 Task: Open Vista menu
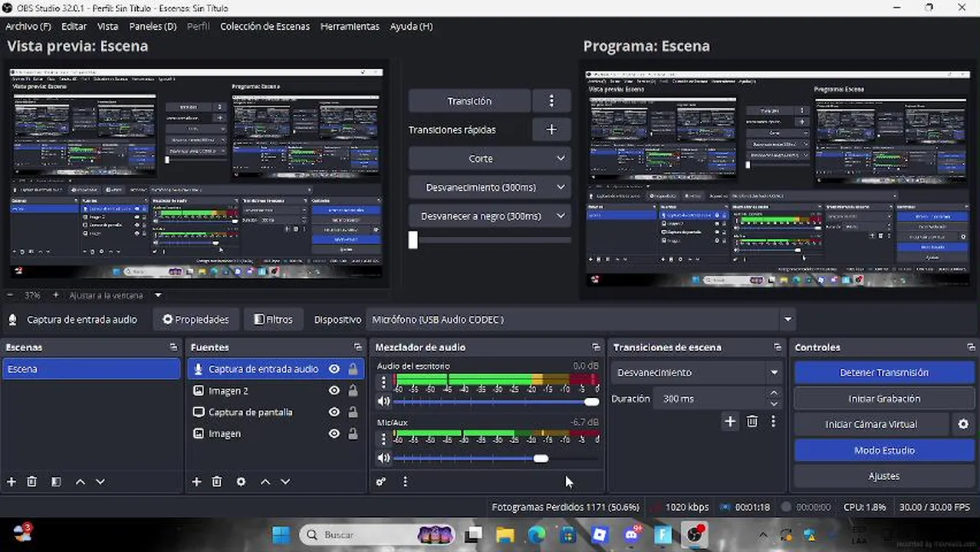pos(107,26)
